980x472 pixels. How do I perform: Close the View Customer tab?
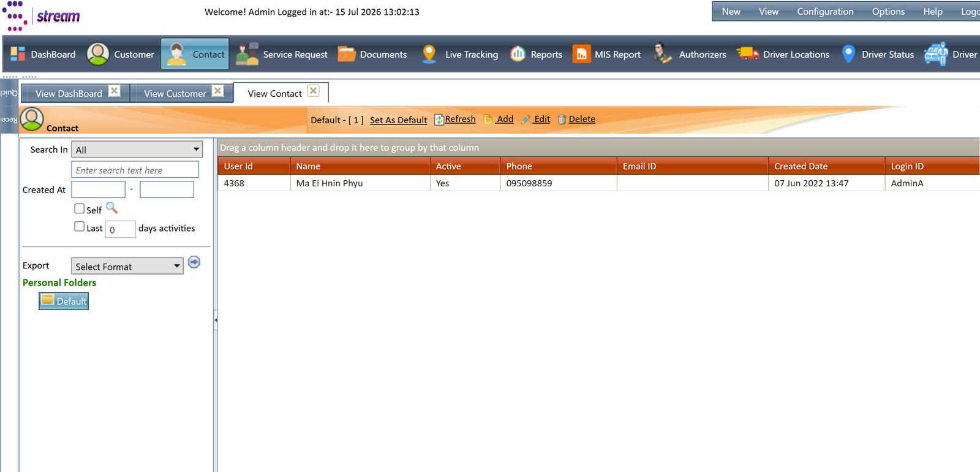pos(218,91)
